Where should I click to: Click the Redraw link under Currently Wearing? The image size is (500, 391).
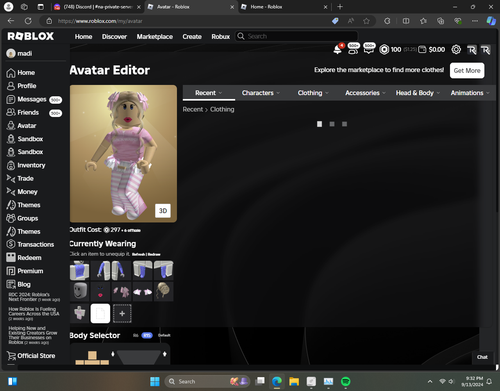click(x=154, y=254)
